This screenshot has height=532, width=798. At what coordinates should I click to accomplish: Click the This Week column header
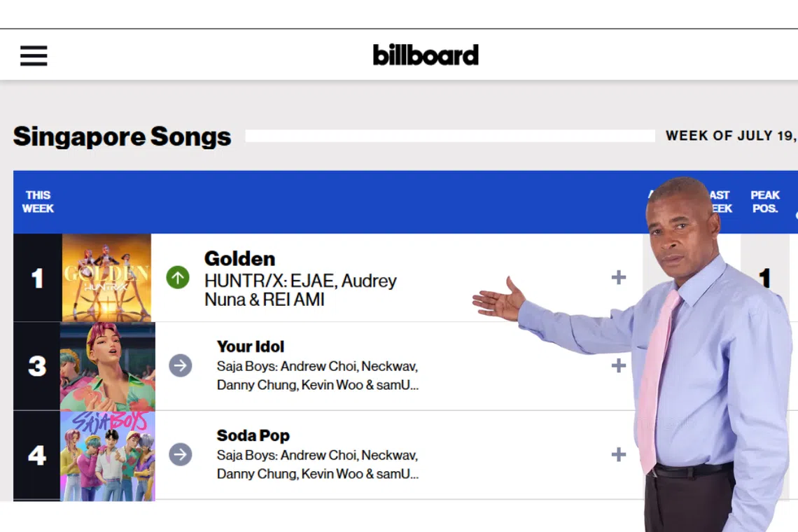[38, 202]
